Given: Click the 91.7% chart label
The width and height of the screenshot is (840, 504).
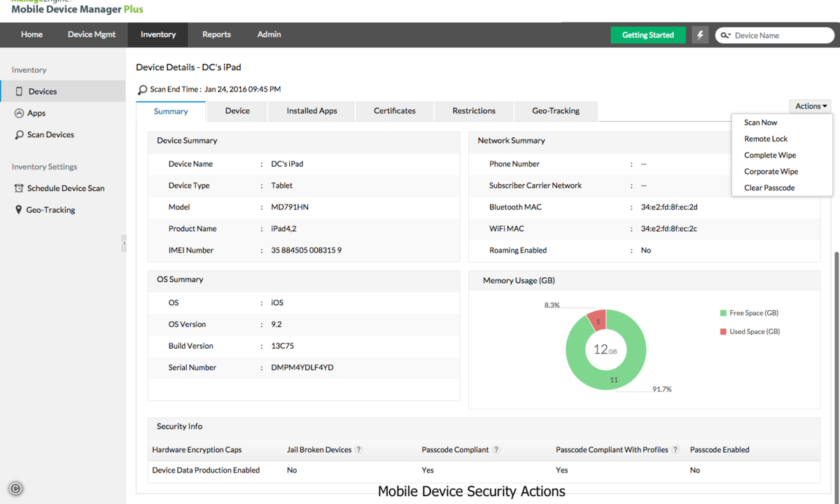Looking at the screenshot, I should pyautogui.click(x=661, y=389).
